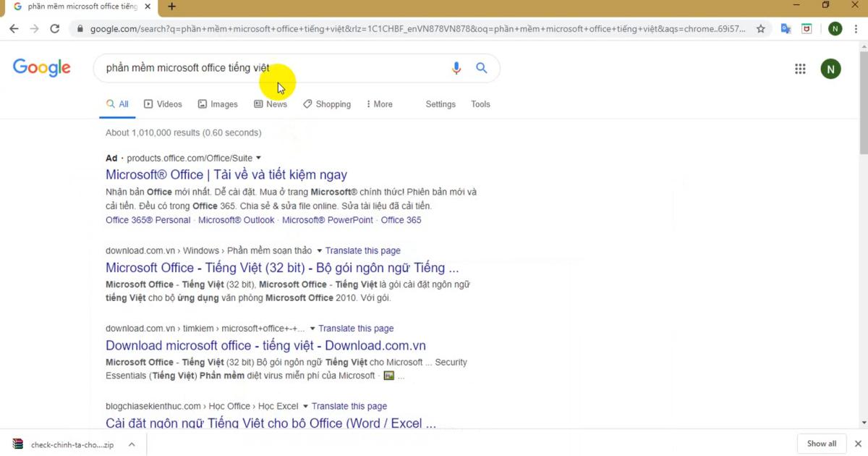Open a new browser tab
The height and width of the screenshot is (456, 868).
point(171,7)
